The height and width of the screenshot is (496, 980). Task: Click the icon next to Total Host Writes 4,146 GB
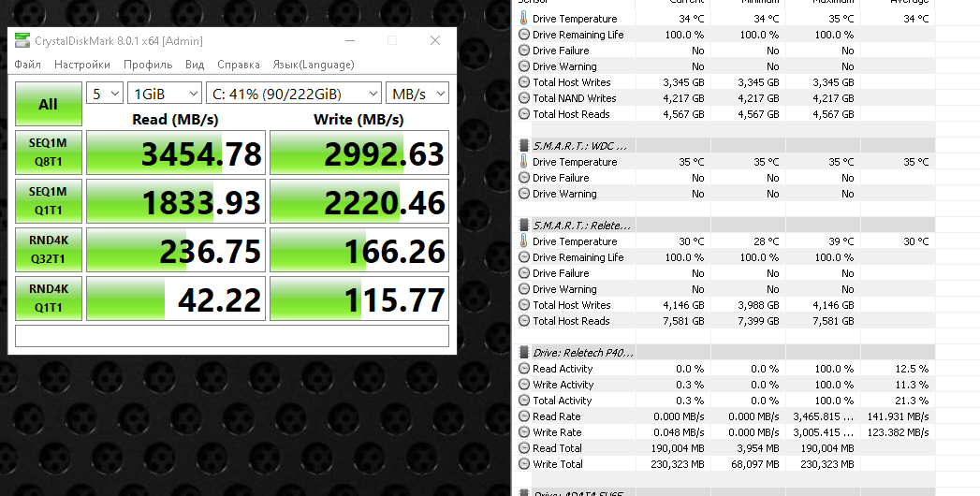pyautogui.click(x=524, y=305)
